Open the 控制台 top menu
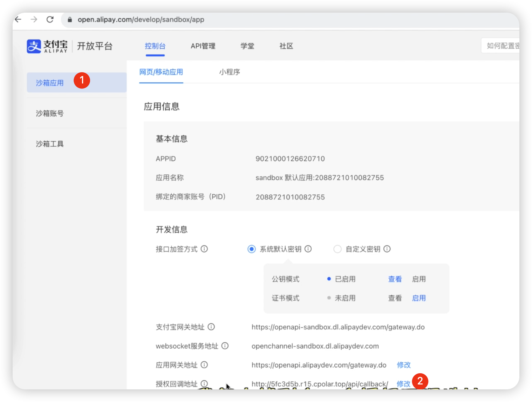The width and height of the screenshot is (532, 402). click(155, 46)
